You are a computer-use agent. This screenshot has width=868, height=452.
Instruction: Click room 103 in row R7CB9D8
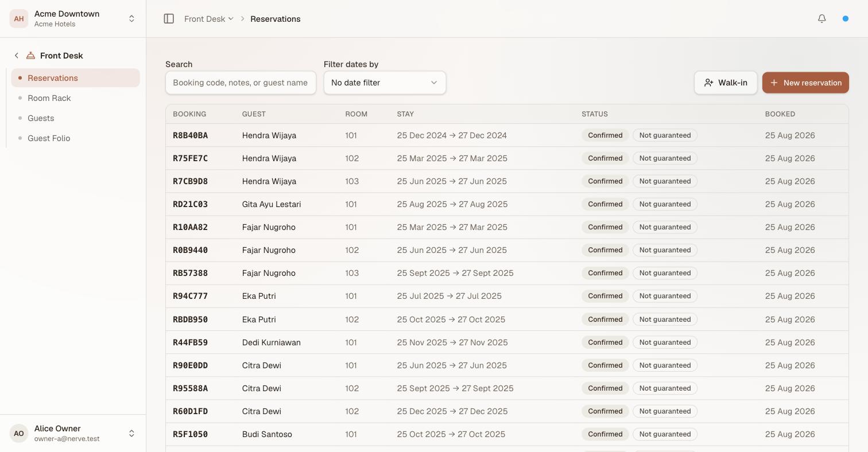[352, 181]
